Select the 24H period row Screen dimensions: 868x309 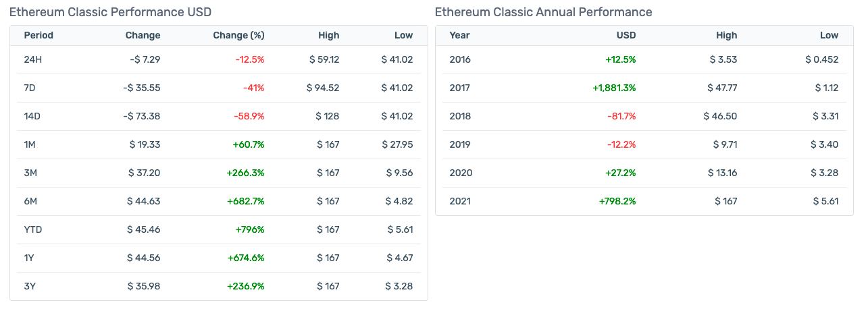219,59
